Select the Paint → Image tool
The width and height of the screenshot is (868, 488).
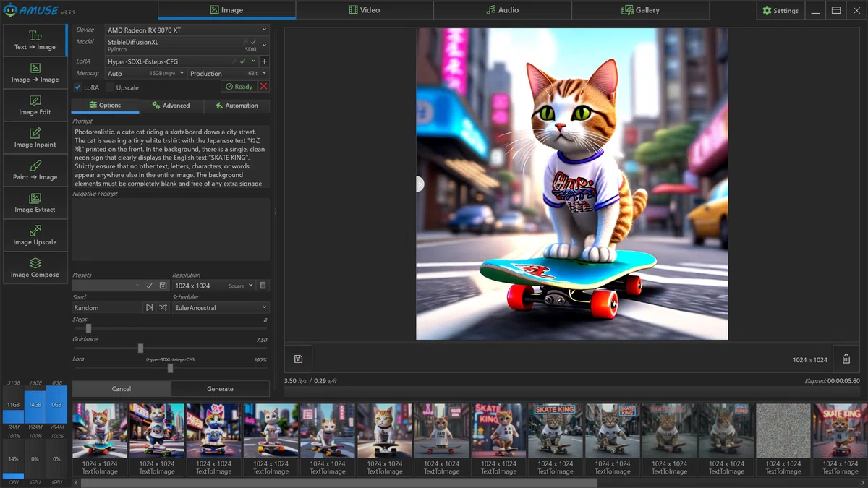[35, 171]
